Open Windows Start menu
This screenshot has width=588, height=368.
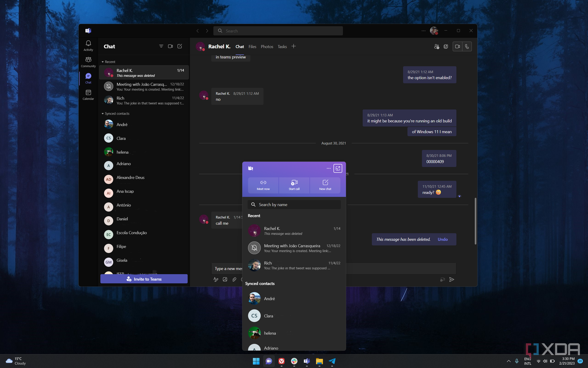point(256,361)
